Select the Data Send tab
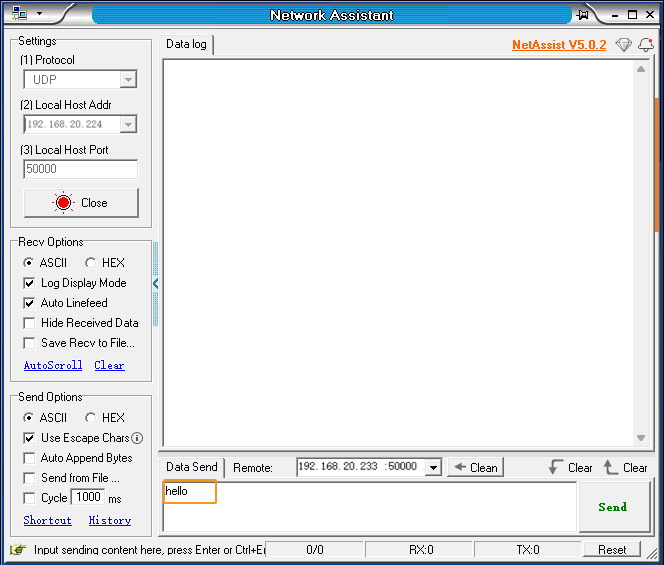 pos(191,467)
